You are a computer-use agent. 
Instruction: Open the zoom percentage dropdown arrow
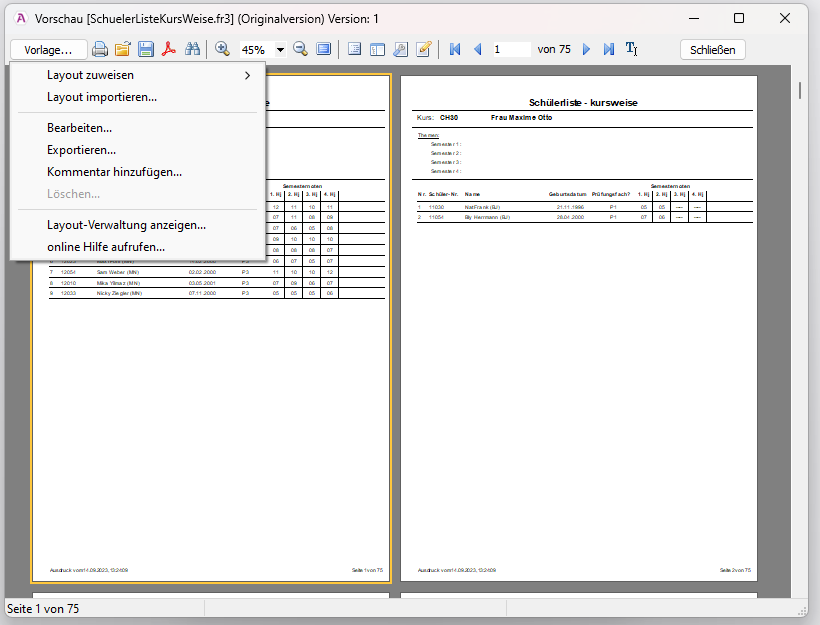pos(280,50)
